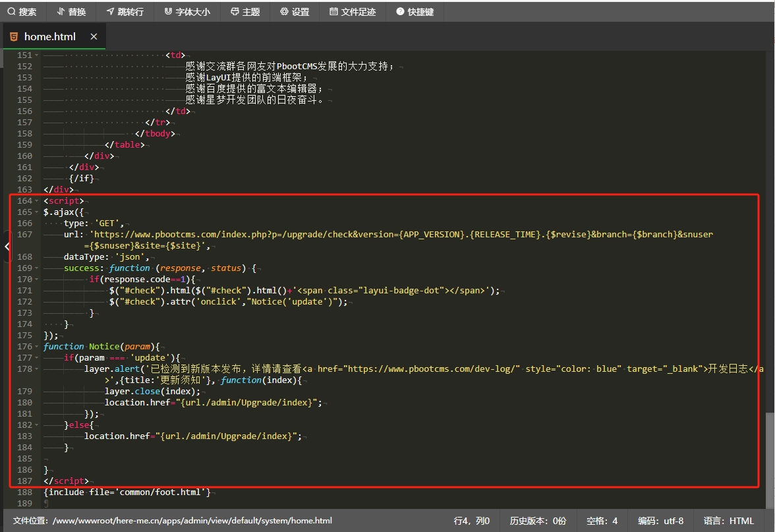Click the </tbody> closing tag
This screenshot has width=775, height=532.
point(155,133)
